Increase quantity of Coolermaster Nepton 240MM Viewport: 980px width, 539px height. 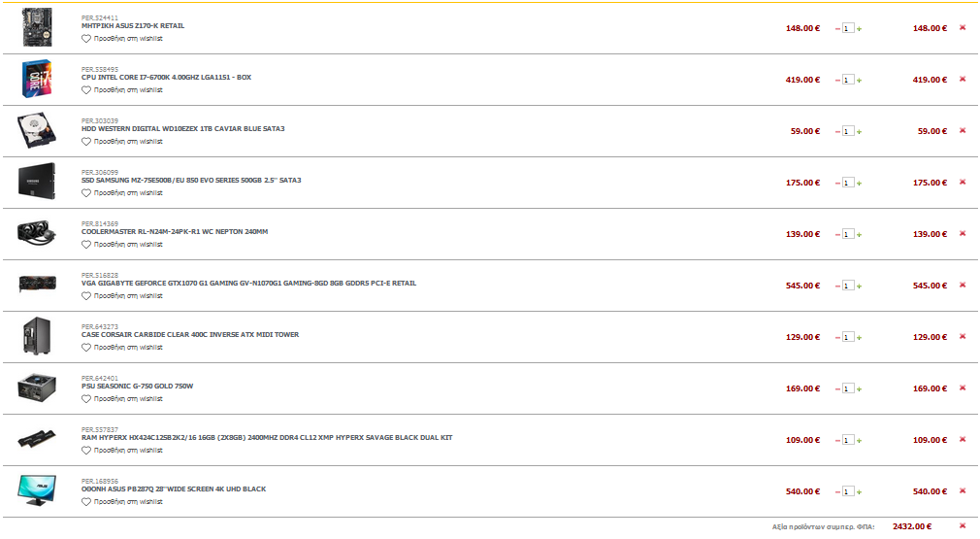point(859,234)
